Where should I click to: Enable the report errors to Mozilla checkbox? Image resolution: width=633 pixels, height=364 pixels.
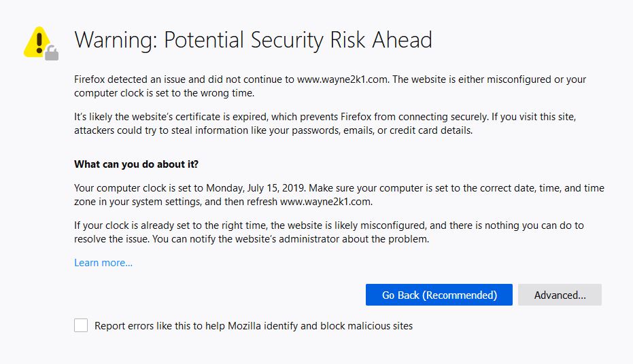81,325
